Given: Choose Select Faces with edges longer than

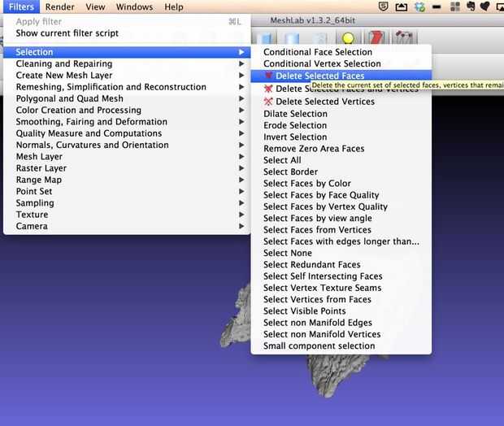Looking at the screenshot, I should pyautogui.click(x=341, y=241).
